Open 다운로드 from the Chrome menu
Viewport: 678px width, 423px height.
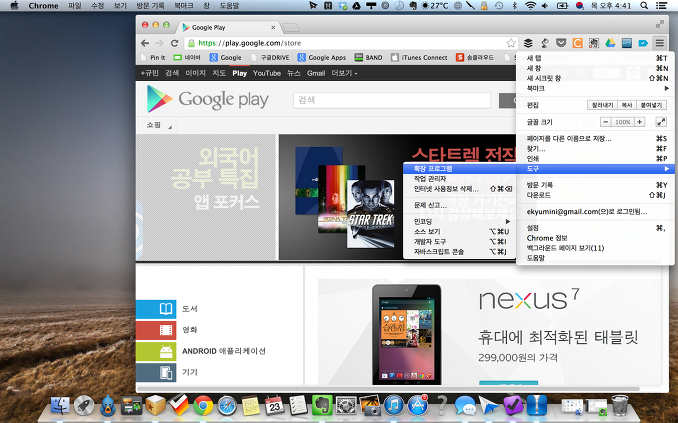(595, 195)
